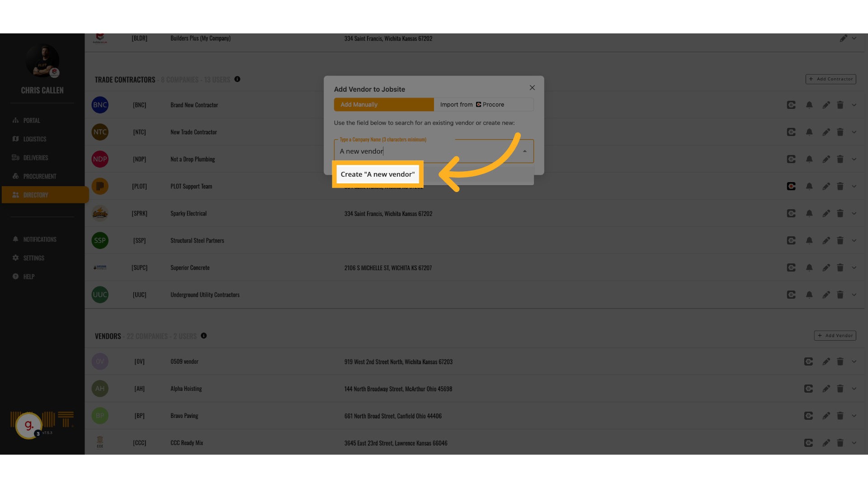The image size is (868, 488).
Task: Edit New Trade Contractor with pencil icon
Action: [826, 132]
